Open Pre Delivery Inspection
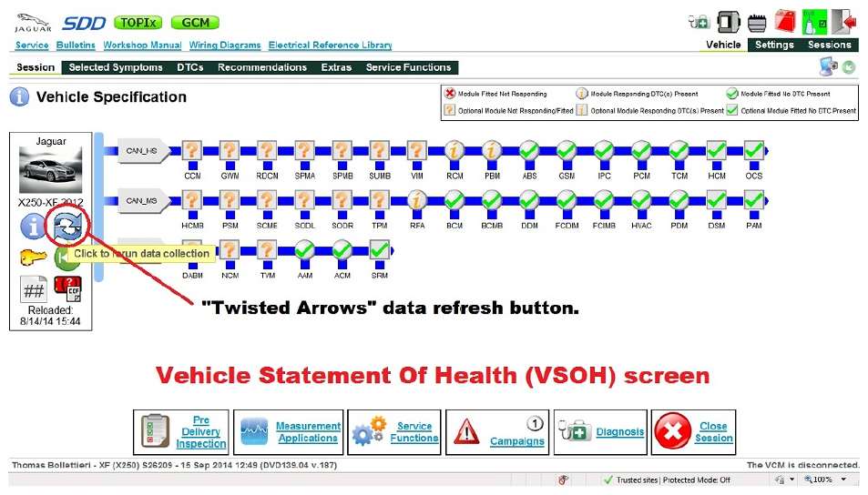Viewport: 868px width, 495px height. click(x=181, y=432)
